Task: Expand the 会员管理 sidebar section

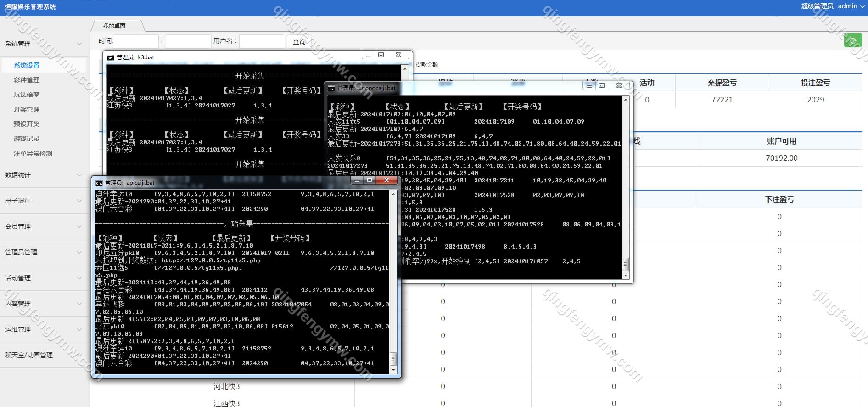Action: coord(79,226)
